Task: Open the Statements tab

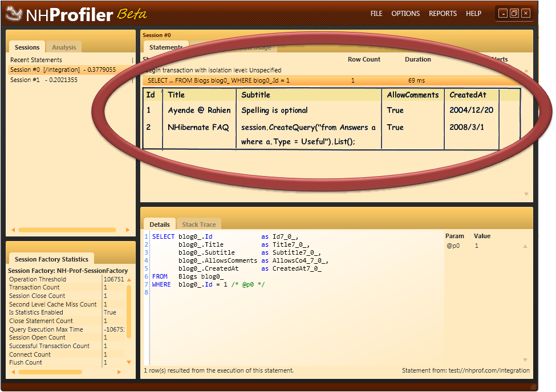Action: click(x=165, y=47)
